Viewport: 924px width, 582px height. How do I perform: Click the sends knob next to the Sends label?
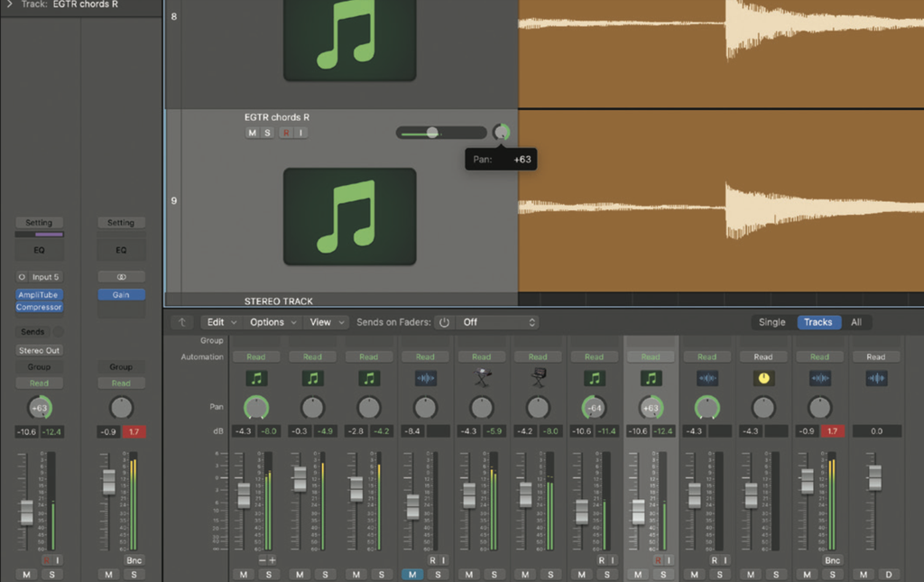59,332
